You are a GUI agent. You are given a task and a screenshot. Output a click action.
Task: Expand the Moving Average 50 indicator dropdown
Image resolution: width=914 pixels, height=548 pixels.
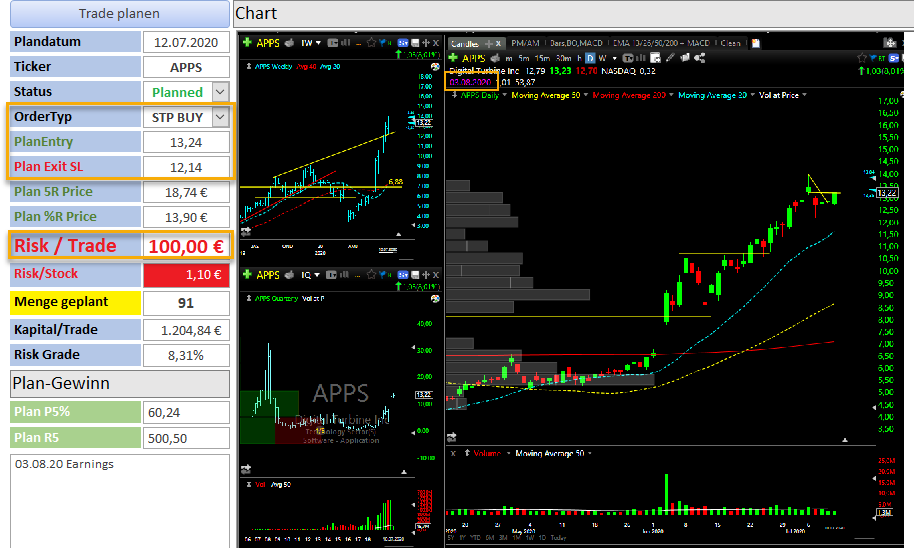[585, 95]
